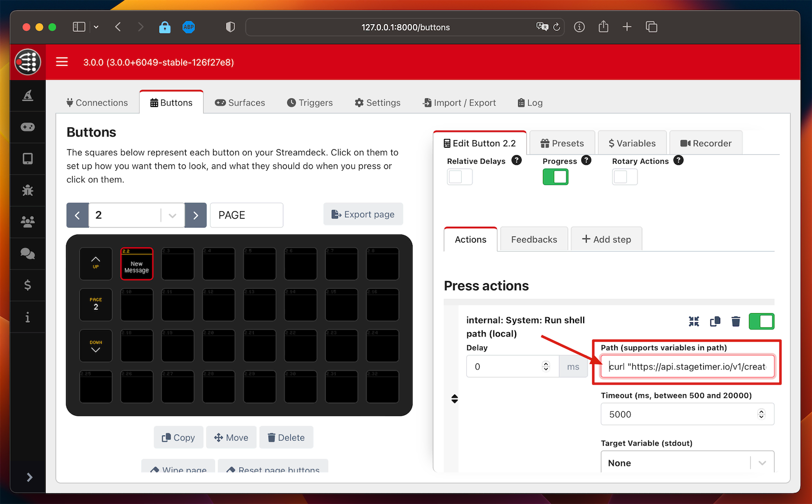Duplicate the Run shell action

coord(715,321)
